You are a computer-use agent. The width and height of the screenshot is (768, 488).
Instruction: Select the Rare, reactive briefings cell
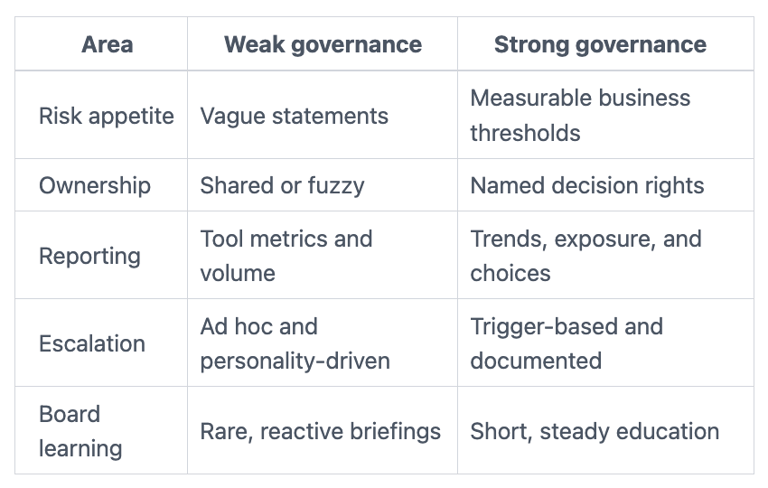320,431
